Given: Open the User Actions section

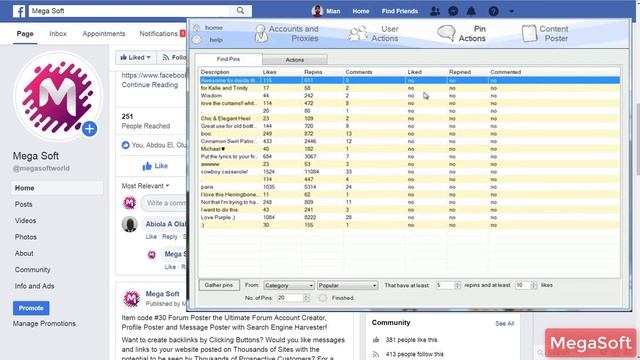Looking at the screenshot, I should 374,33.
